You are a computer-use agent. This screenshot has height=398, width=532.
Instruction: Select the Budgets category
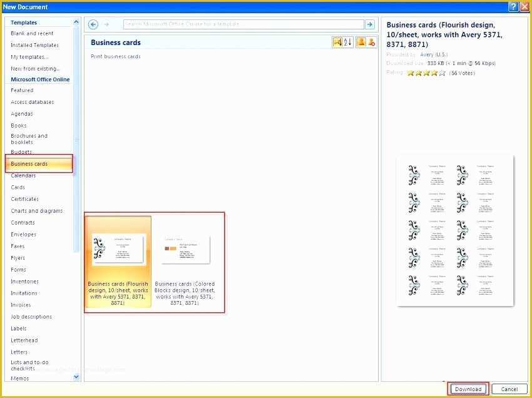point(21,151)
